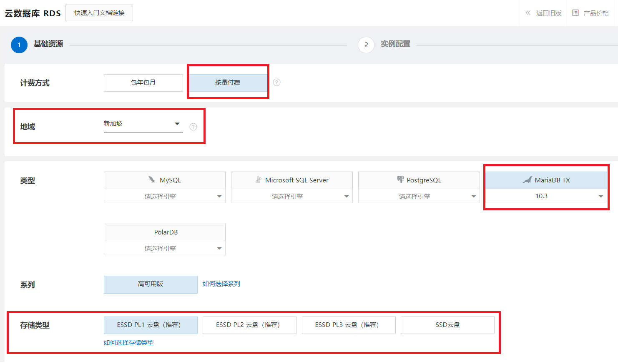This screenshot has height=364, width=618.
Task: Open MySQL engine version dropdown
Action: click(165, 196)
